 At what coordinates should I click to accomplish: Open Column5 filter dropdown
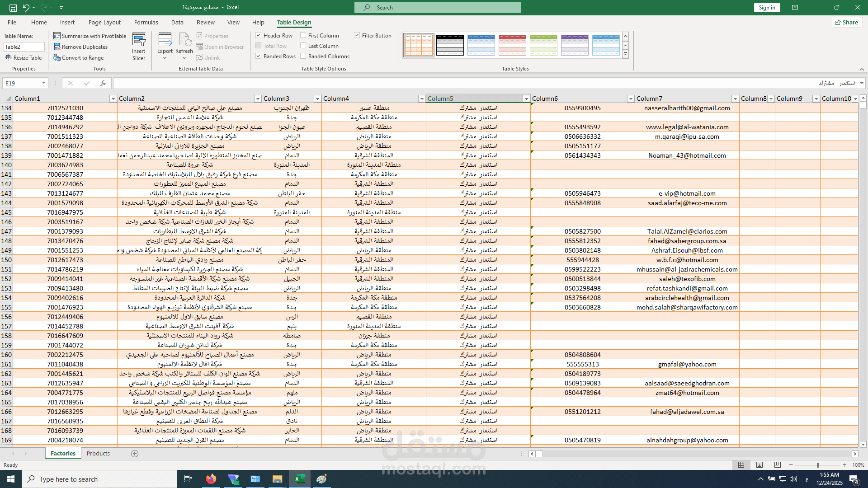[x=526, y=99]
